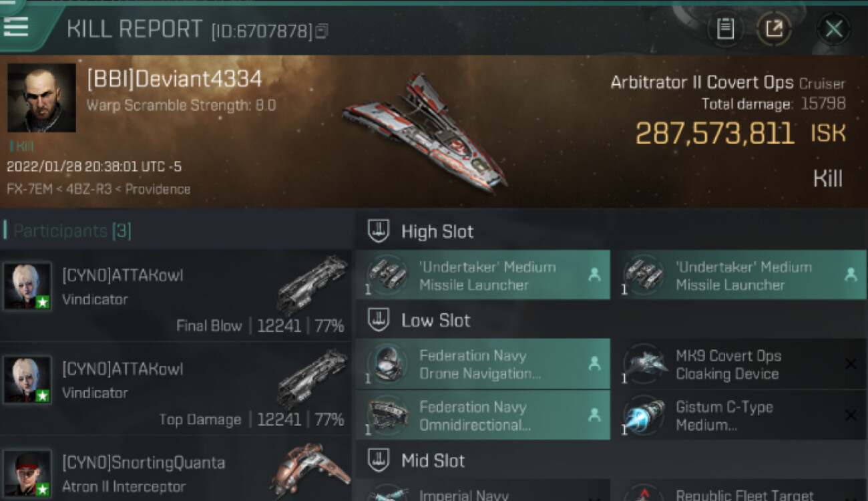Copy the kill report ID icon
This screenshot has height=501, width=868.
(x=322, y=31)
